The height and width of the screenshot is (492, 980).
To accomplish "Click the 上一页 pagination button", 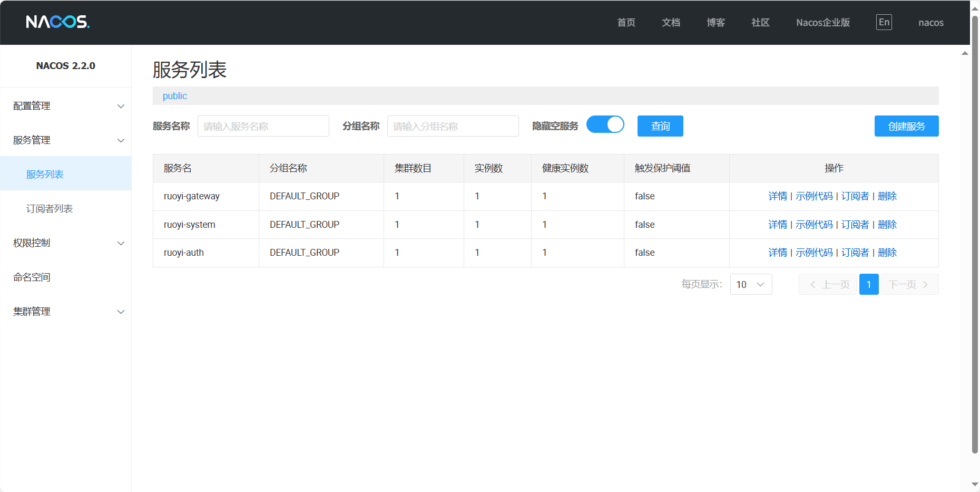I will 827,284.
